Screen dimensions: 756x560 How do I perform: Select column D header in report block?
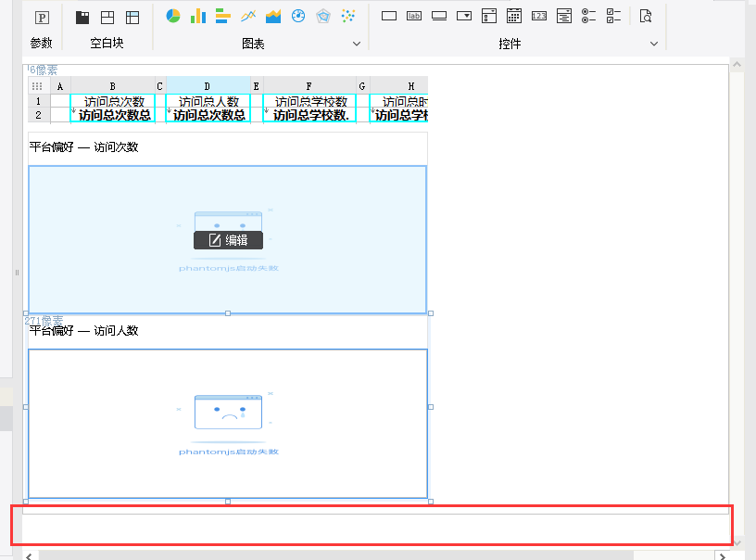(x=208, y=85)
